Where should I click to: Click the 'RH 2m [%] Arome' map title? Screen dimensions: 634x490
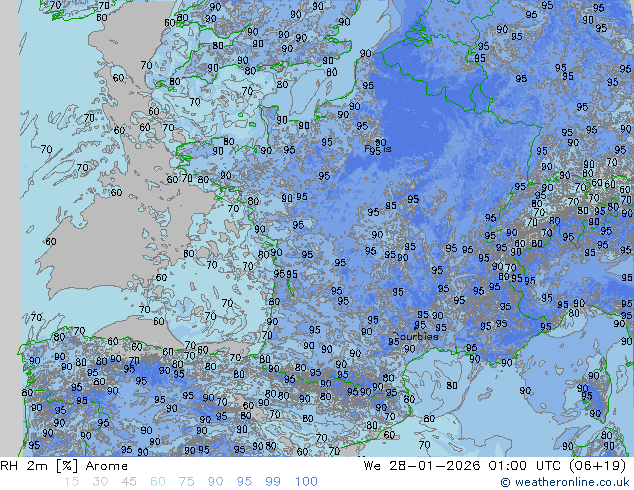coord(64,466)
